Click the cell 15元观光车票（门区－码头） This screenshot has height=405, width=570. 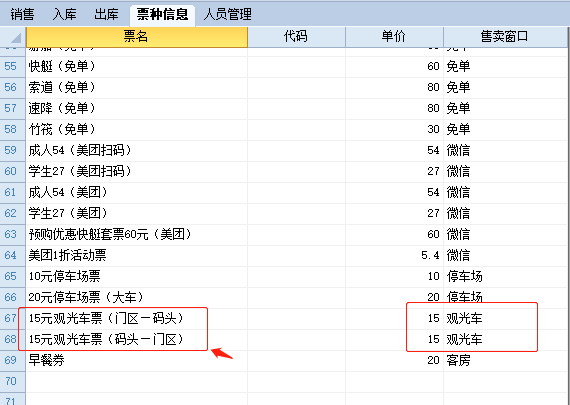pos(137,318)
